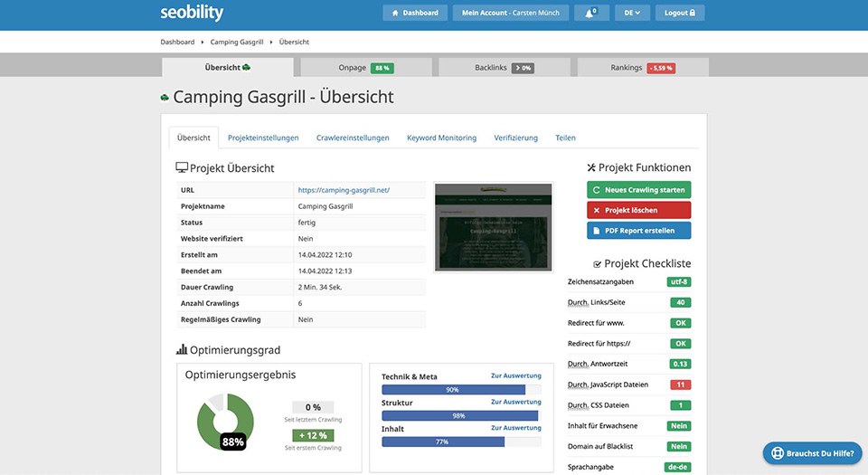Switch to the Backlinks tab

(x=505, y=68)
